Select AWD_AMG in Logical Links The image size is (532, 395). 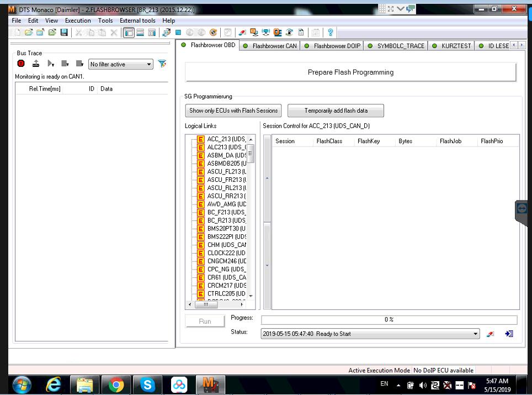[227, 204]
